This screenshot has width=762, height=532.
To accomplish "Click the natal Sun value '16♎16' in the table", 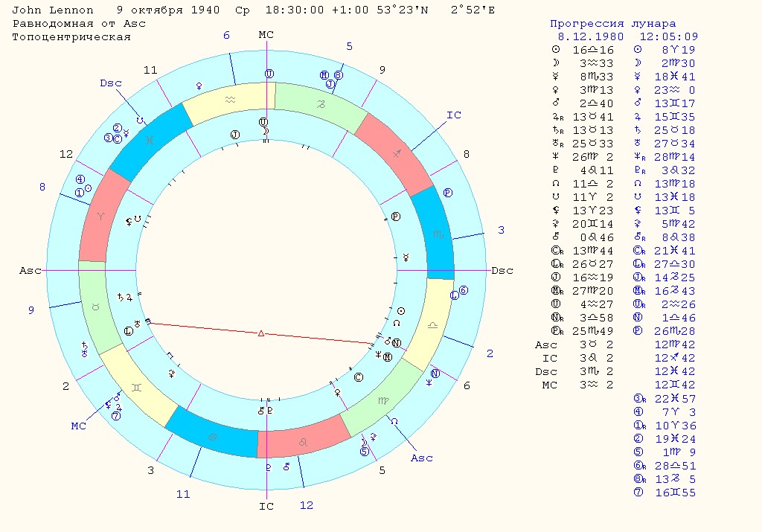I will pos(593,50).
